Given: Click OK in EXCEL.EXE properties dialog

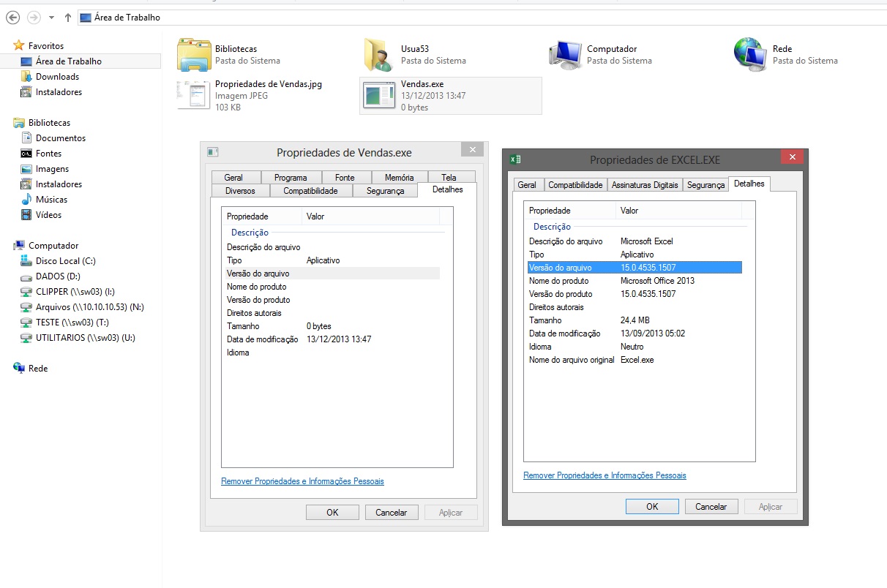Looking at the screenshot, I should [x=651, y=507].
